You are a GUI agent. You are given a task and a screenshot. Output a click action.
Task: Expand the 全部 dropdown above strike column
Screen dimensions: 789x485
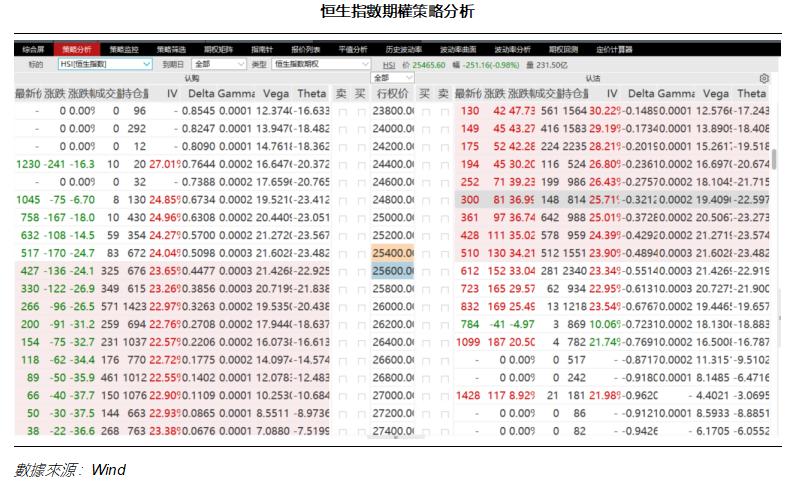click(393, 78)
